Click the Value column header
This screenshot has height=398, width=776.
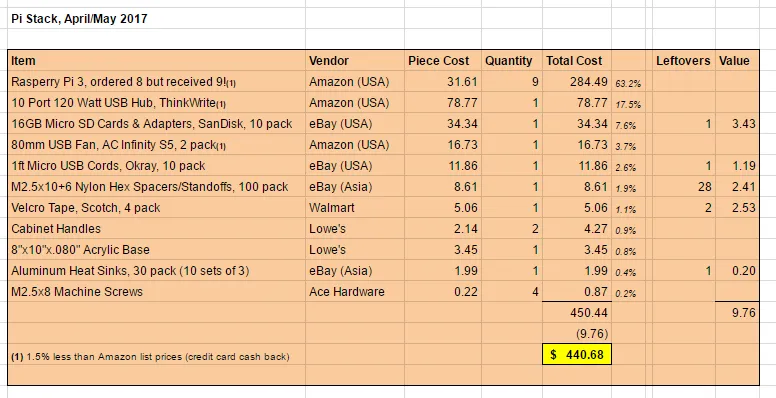pos(737,60)
